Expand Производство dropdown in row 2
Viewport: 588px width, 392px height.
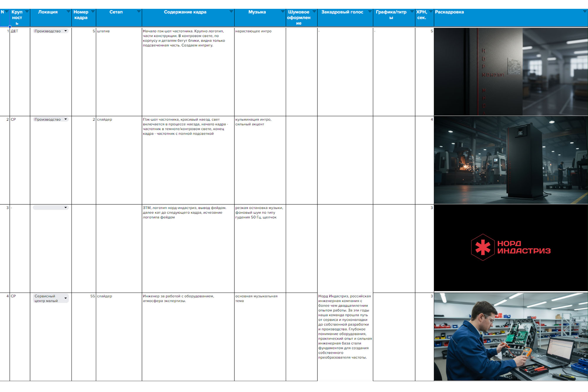click(x=66, y=119)
